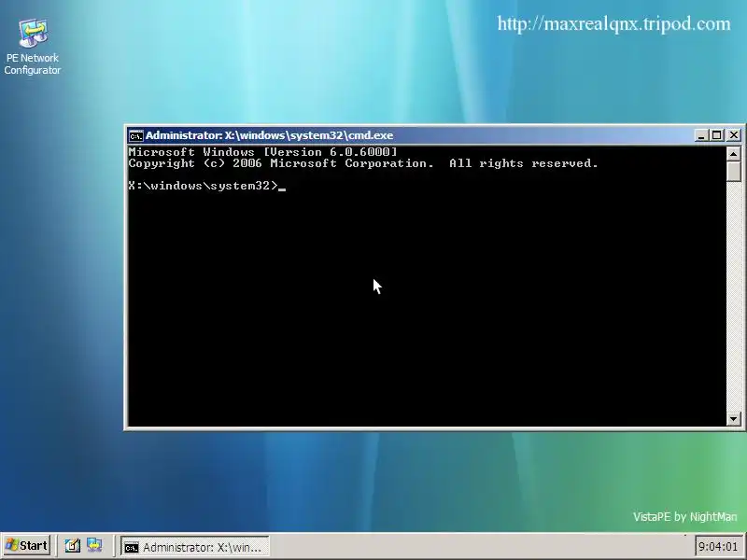Maximize the command prompt window
The width and height of the screenshot is (747, 560).
716,135
